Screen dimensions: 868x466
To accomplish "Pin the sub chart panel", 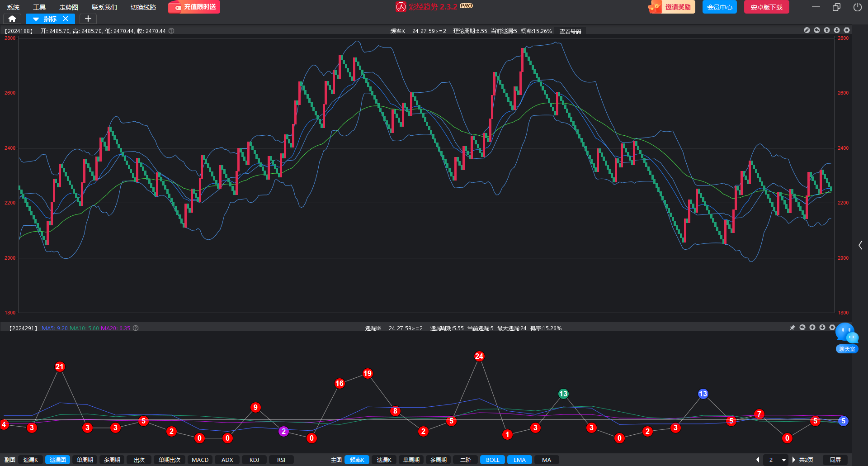I will pyautogui.click(x=793, y=328).
